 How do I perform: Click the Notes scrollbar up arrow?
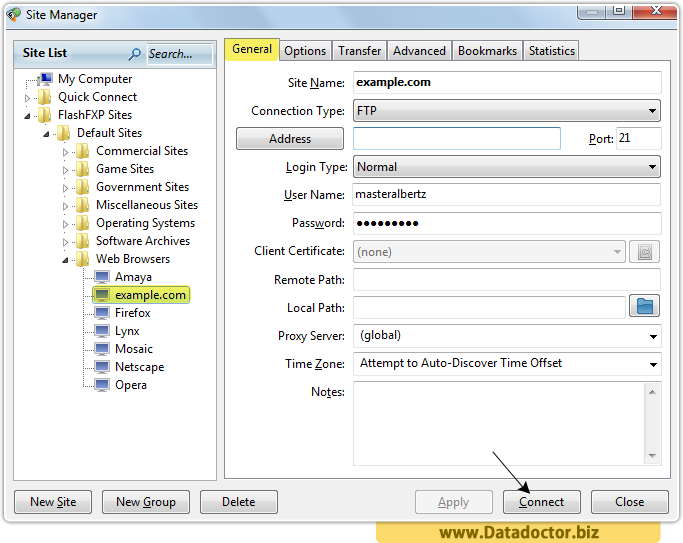[652, 392]
